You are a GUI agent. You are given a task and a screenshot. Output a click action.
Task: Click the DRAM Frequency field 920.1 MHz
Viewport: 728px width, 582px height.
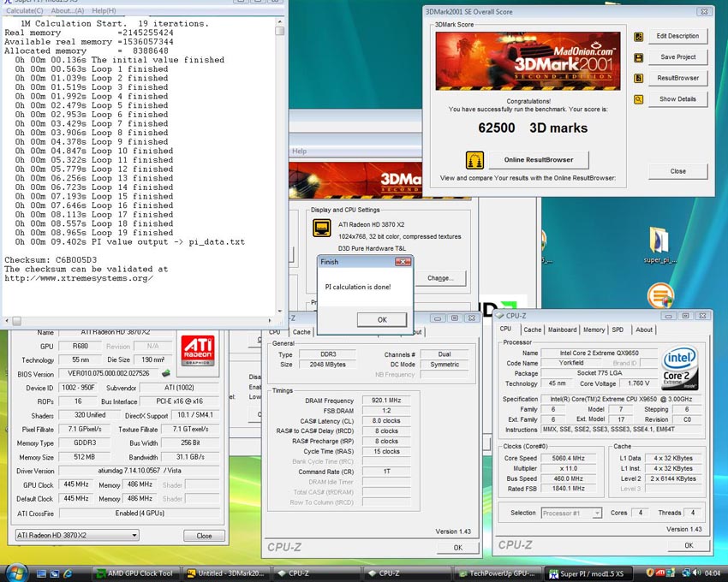pos(386,400)
